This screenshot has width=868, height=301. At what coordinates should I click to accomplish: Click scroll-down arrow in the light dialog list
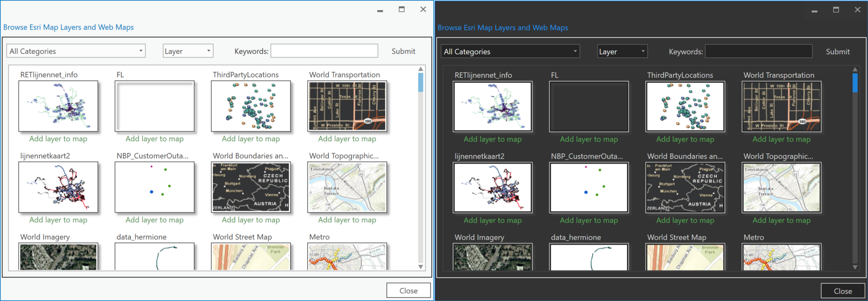coord(420,266)
